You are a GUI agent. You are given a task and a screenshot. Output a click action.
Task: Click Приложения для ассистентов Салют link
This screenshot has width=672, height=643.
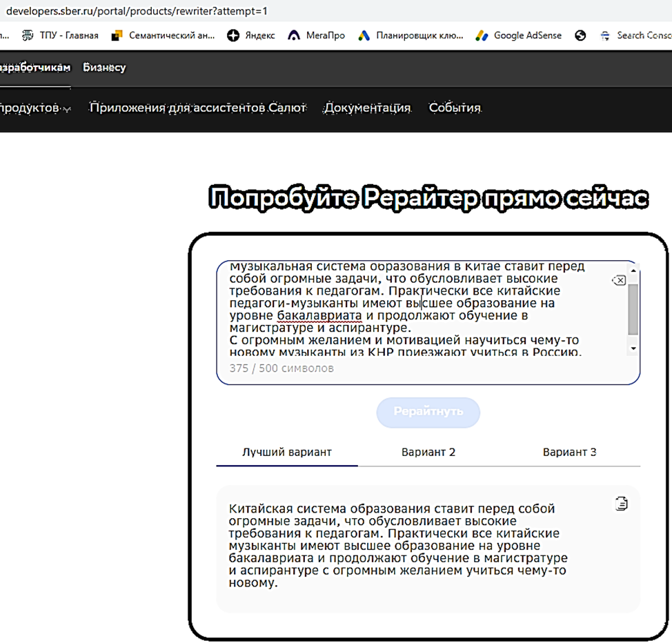pyautogui.click(x=197, y=108)
